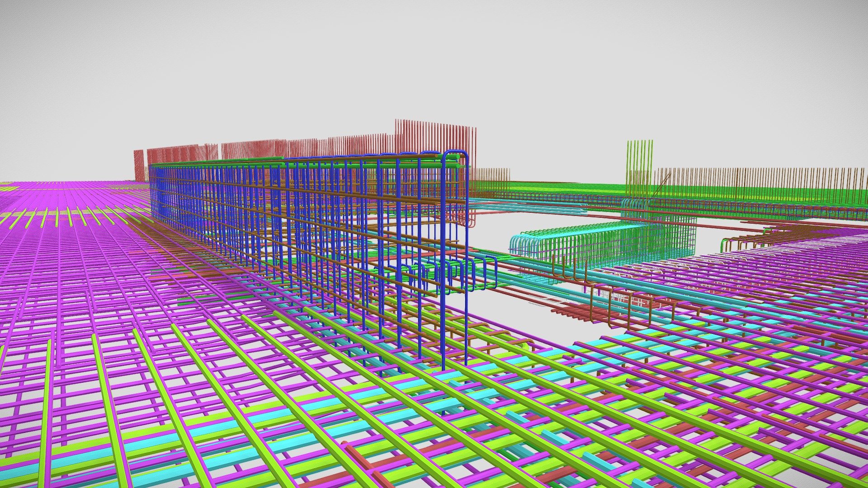Screen dimensions: 868x488
Task: Pick the tall yellow-green vertical column bars
Action: [639, 169]
